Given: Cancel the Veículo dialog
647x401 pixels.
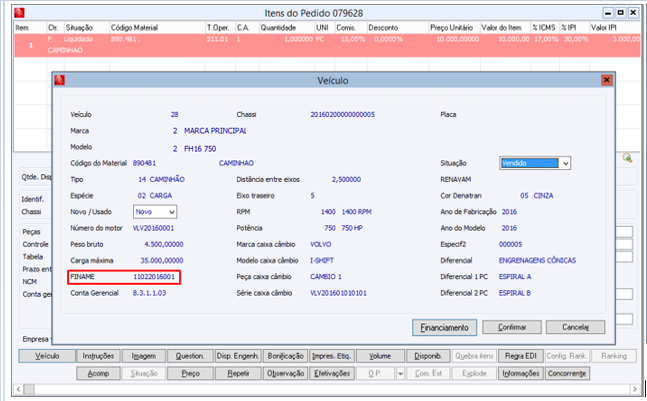Looking at the screenshot, I should pyautogui.click(x=574, y=327).
